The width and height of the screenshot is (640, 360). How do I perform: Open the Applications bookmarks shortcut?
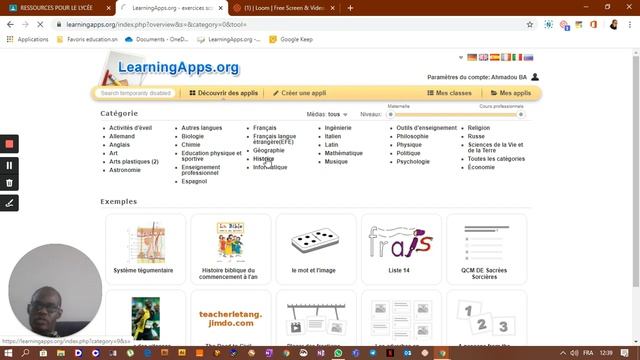click(x=27, y=40)
